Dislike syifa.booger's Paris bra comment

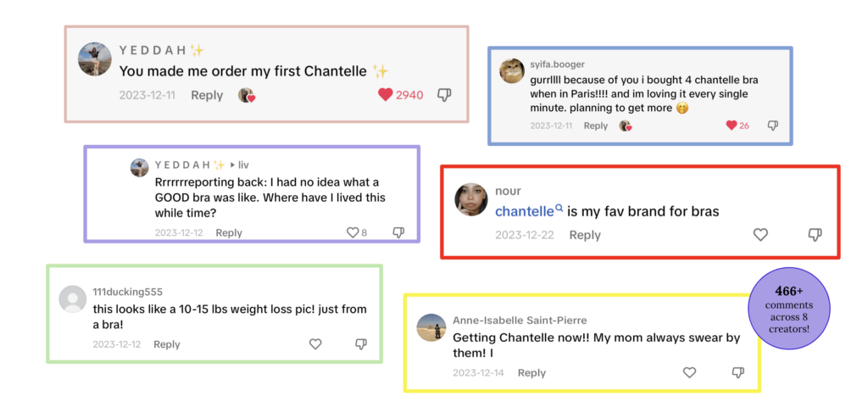(772, 126)
